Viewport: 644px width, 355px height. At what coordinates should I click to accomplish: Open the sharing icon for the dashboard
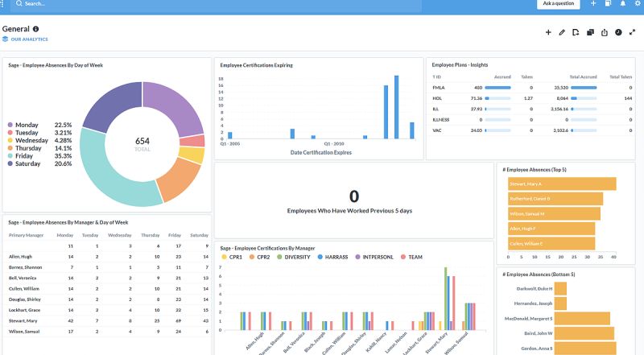click(x=605, y=32)
